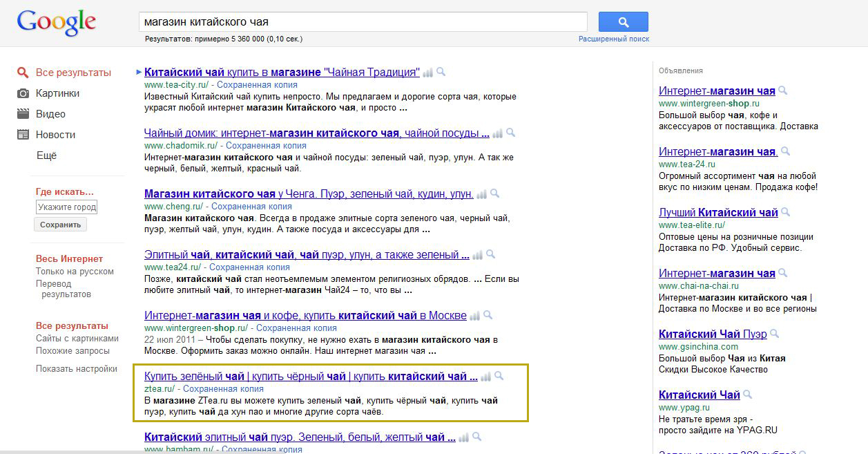Open magnifier preview for ztea.ru result
This screenshot has height=454, width=868.
499,376
